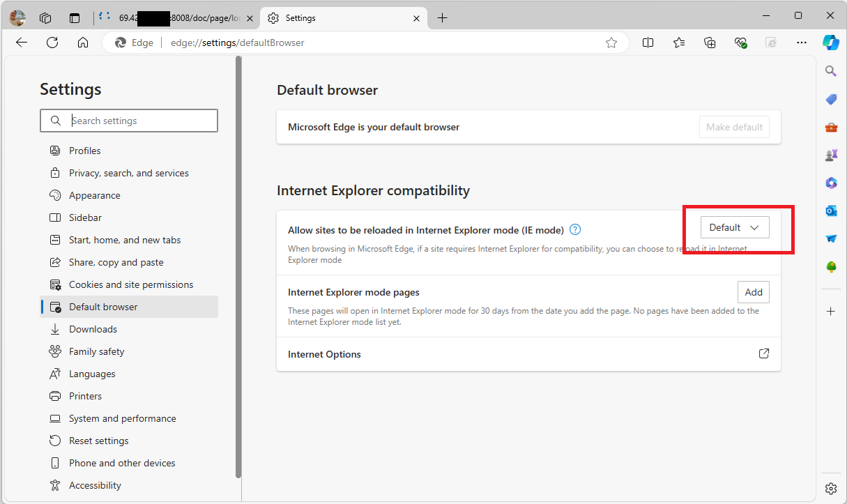Focus the Search settings input field

[x=129, y=121]
